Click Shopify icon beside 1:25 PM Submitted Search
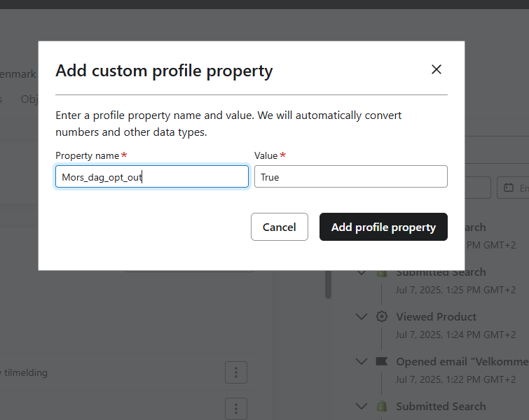 pos(382,272)
